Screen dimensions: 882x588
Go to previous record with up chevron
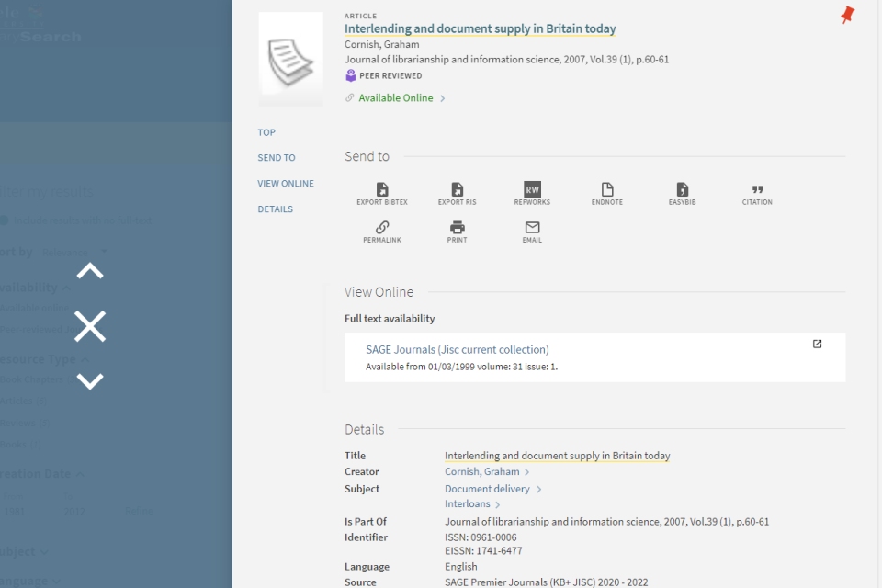[90, 271]
